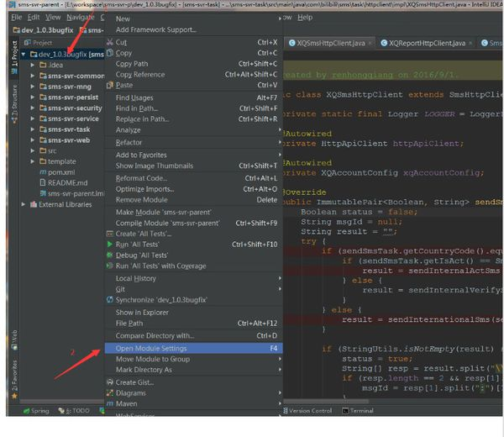Click the Create 'All Tests' icon
The height and width of the screenshot is (437, 504).
click(x=109, y=234)
